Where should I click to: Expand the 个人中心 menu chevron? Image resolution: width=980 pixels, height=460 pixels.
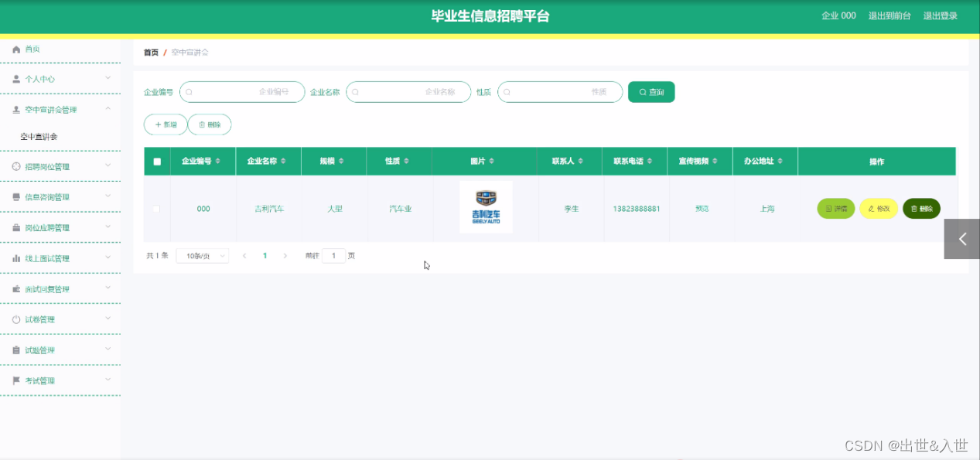(108, 78)
